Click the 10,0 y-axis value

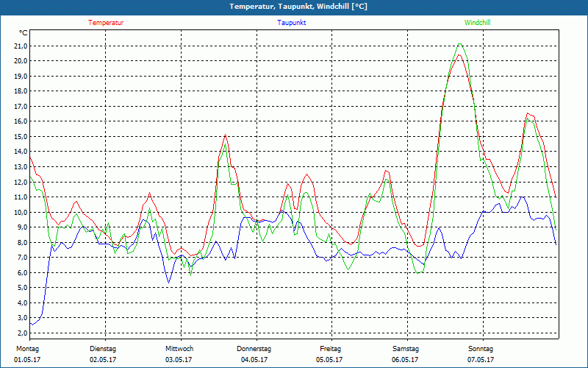[x=21, y=212]
